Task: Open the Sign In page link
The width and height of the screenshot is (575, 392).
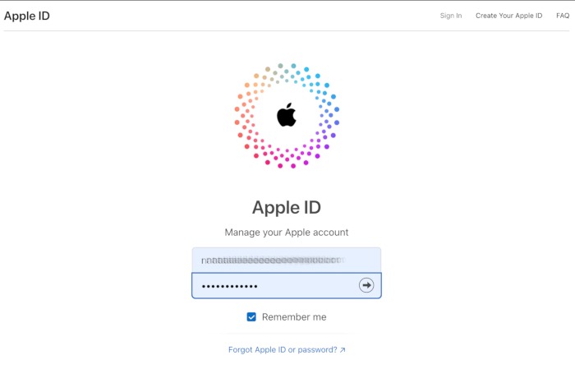Action: pos(451,16)
